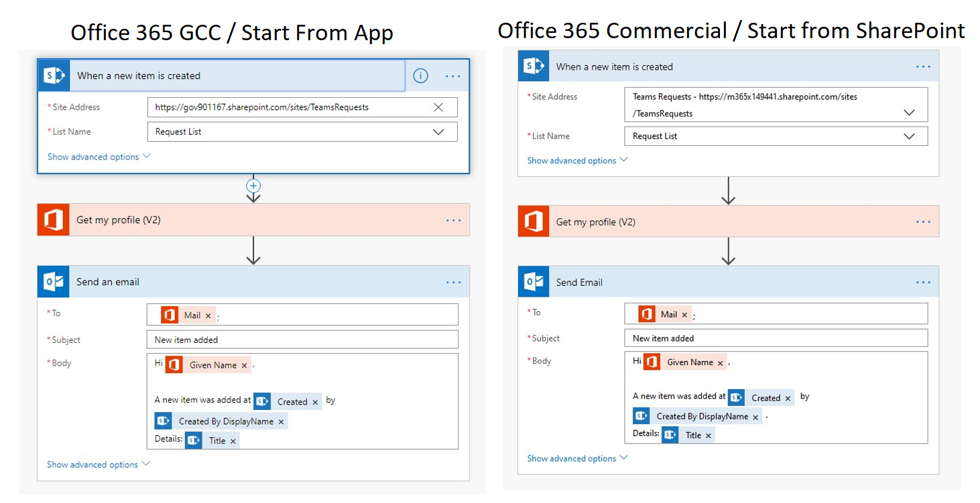Click the info icon on GCC trigger card
Image resolution: width=980 pixels, height=503 pixels.
click(x=420, y=76)
